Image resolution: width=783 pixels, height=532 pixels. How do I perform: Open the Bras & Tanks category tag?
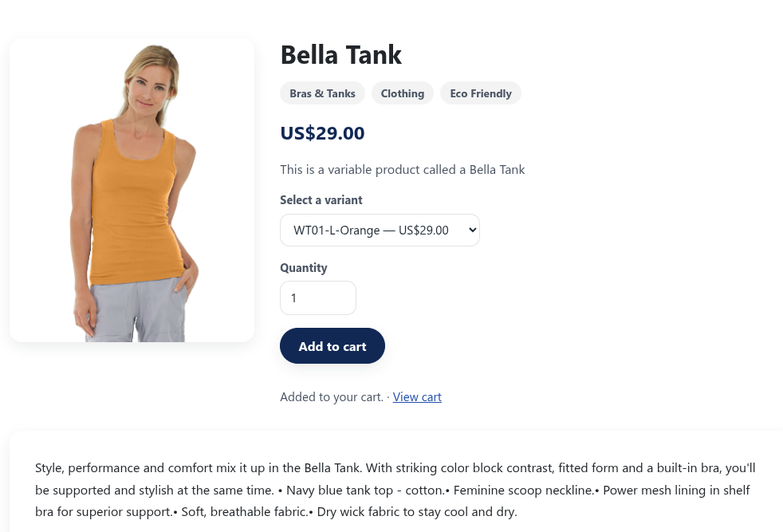coord(322,93)
